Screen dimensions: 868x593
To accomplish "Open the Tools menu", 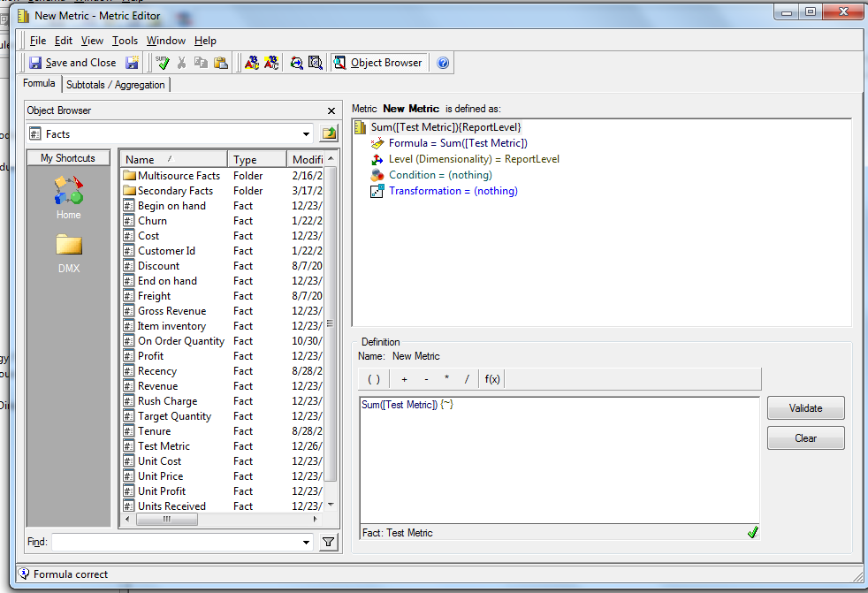I will click(125, 40).
